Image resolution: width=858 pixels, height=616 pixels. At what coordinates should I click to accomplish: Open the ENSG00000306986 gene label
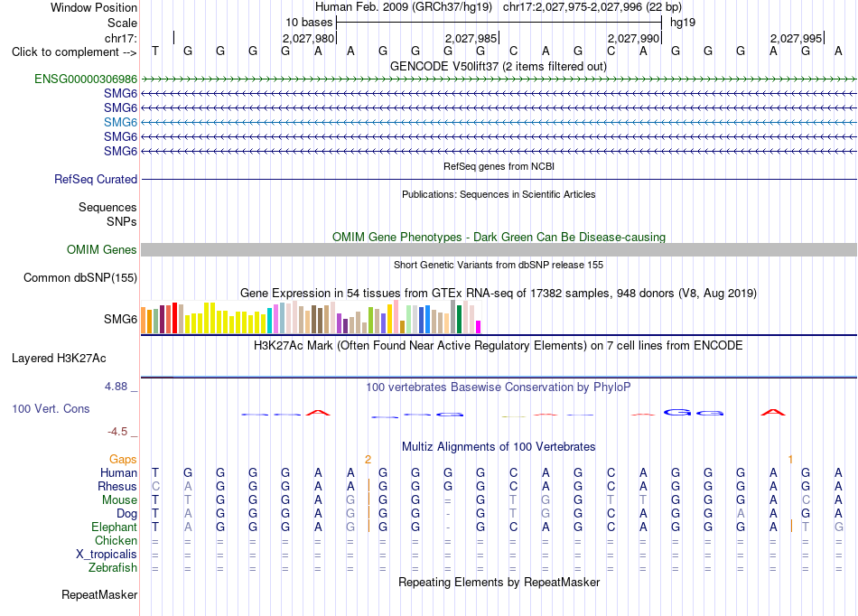point(86,79)
